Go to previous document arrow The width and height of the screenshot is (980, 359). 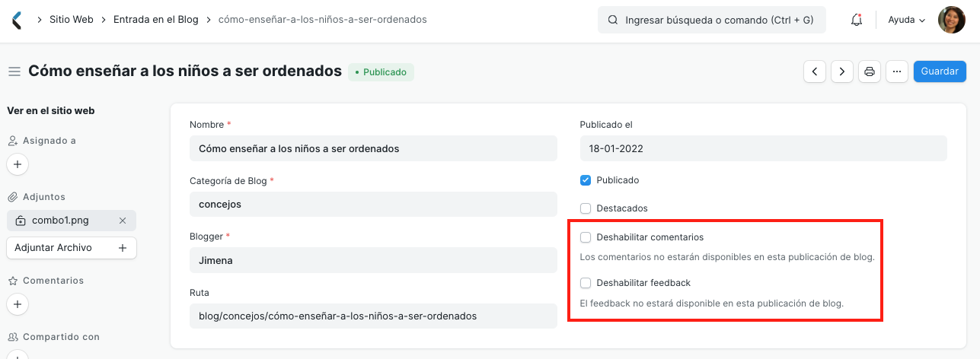(815, 71)
